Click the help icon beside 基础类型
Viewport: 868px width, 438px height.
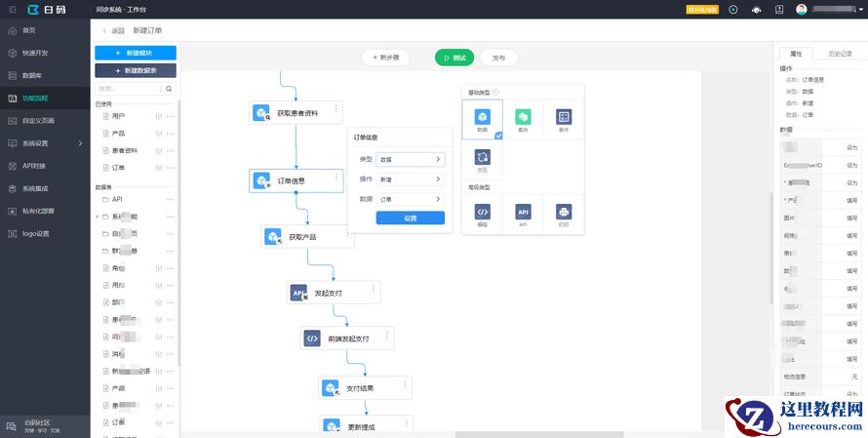[x=495, y=93]
